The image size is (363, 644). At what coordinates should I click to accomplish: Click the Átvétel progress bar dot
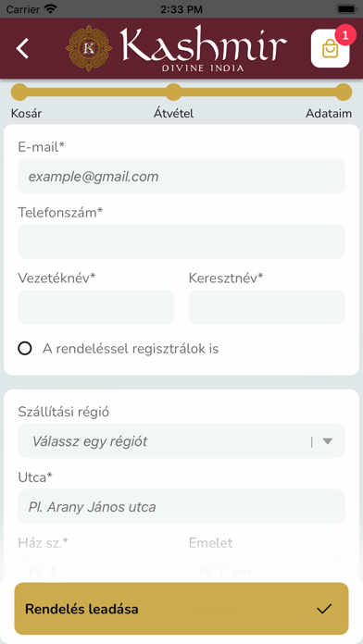[173, 92]
